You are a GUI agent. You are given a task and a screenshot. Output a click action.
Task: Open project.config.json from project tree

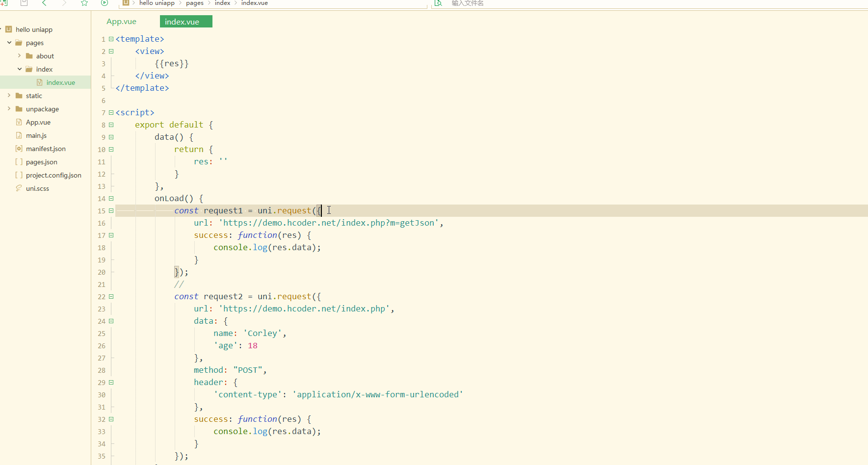(53, 175)
